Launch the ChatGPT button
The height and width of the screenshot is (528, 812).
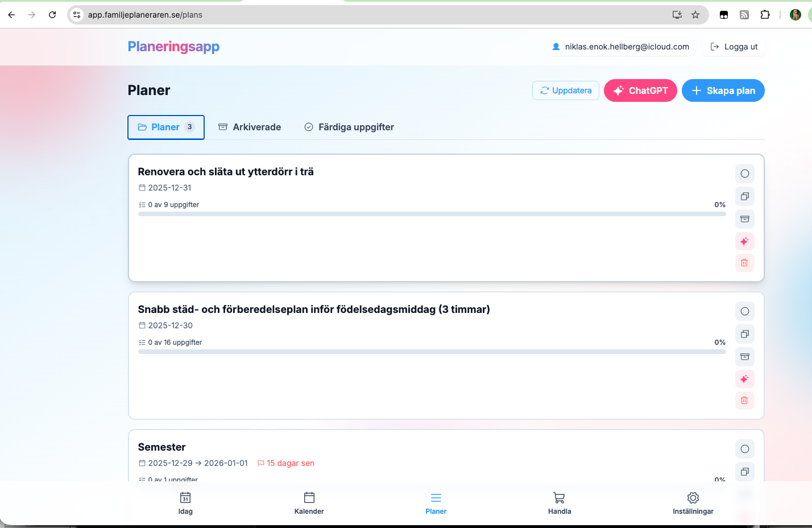point(640,90)
